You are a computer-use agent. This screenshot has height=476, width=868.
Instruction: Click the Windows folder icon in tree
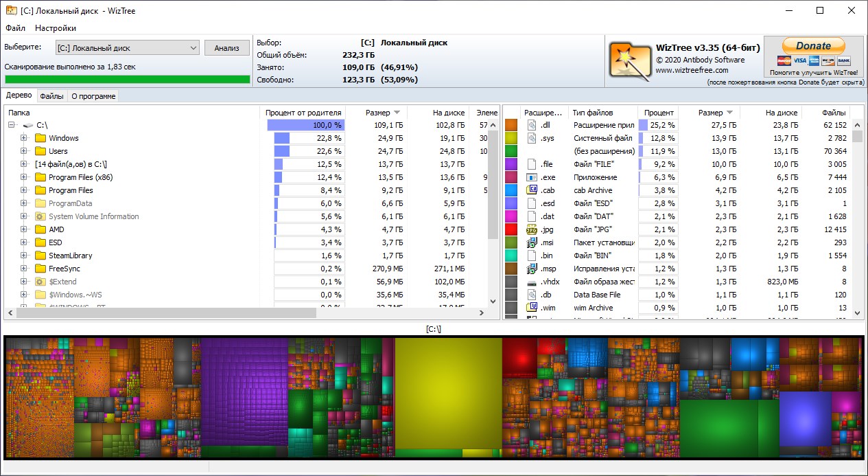pos(40,138)
